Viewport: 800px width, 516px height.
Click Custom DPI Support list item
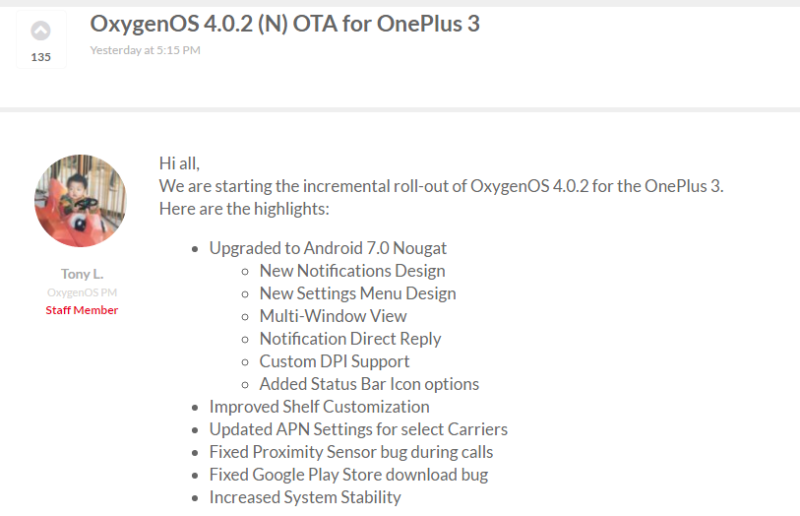334,361
